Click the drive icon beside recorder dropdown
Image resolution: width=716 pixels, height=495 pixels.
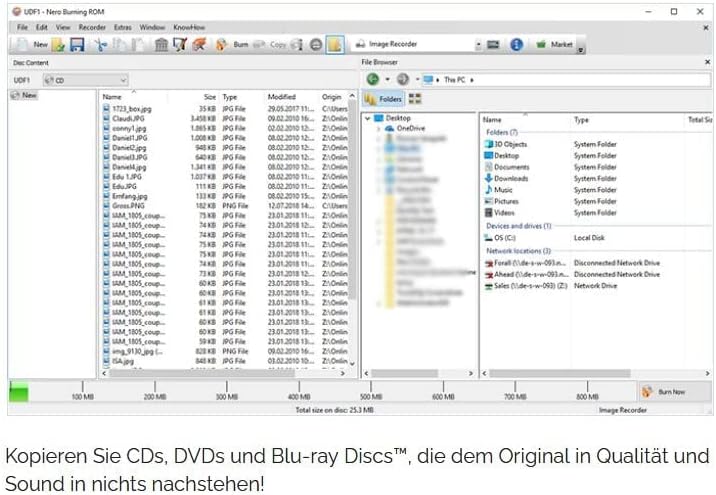pos(493,44)
